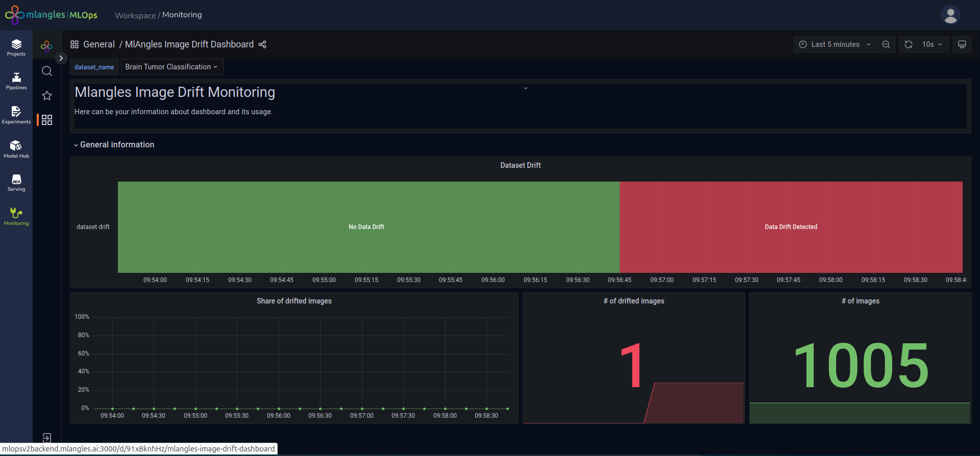Share dashboard using share icon
This screenshot has width=980, height=456.
tap(262, 44)
